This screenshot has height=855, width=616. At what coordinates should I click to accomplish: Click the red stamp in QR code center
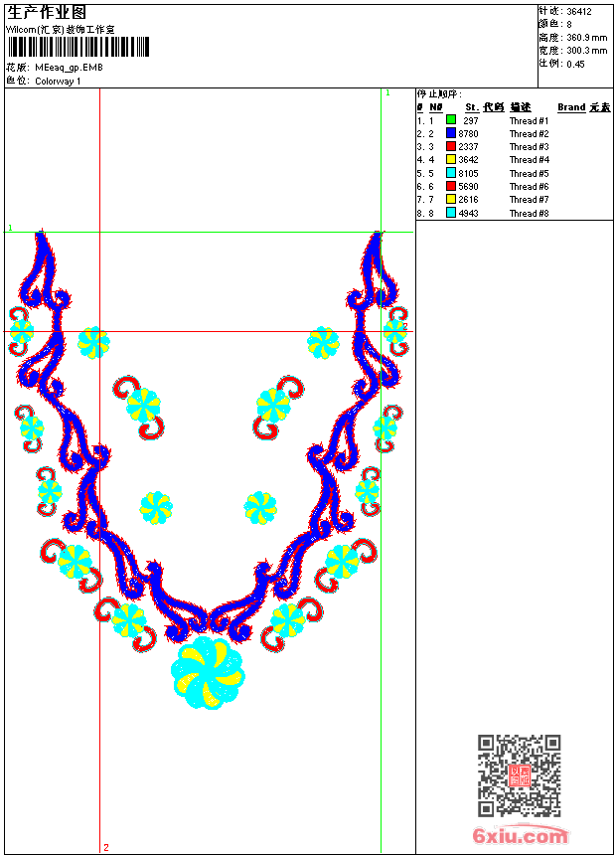(520, 775)
